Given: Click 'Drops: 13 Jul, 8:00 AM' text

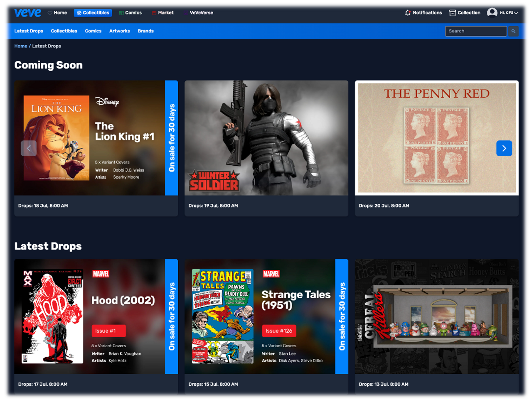Looking at the screenshot, I should pyautogui.click(x=384, y=384).
